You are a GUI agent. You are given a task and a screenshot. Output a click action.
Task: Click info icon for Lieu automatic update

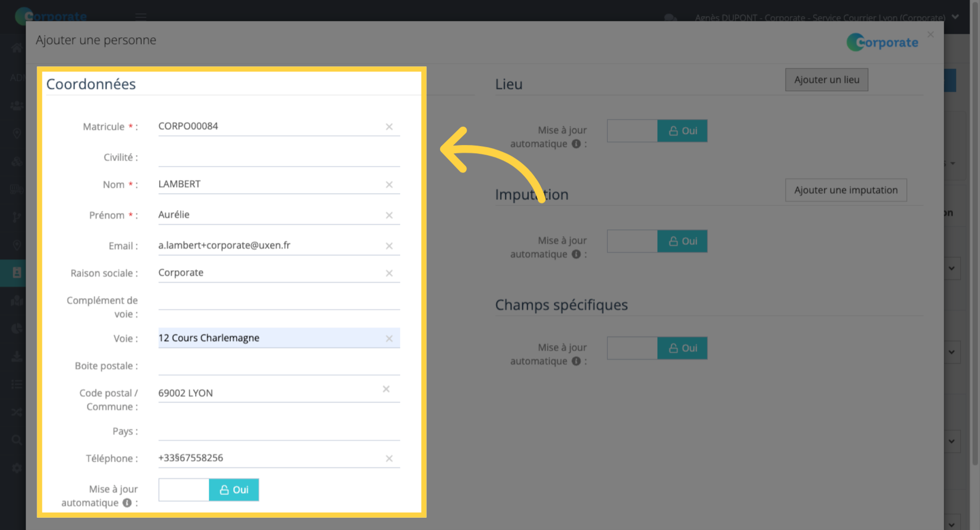coord(576,144)
